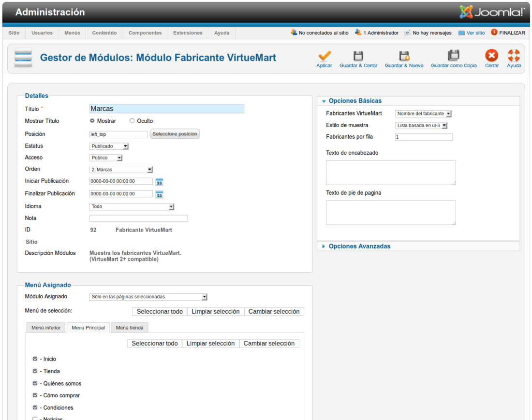The width and height of the screenshot is (532, 420).
Task: Uncheck the Tienda menu checkbox
Action: 35,371
